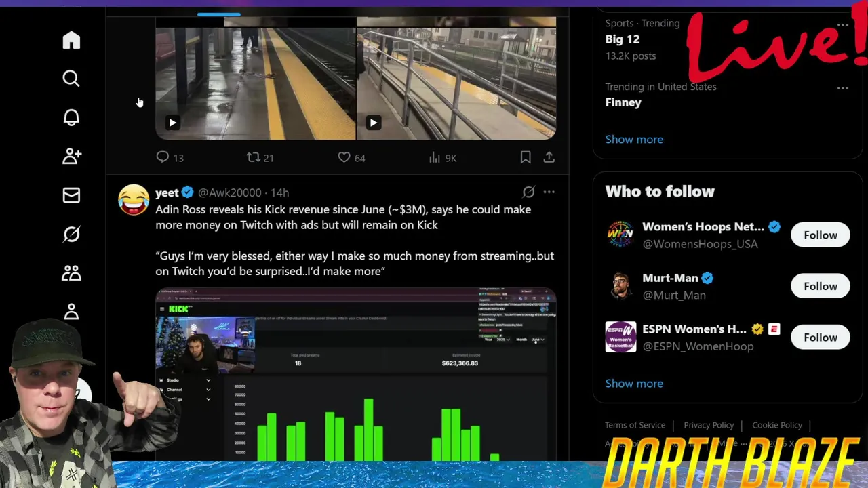Open the 14h timestamp on yeet post
The image size is (868, 488).
[x=279, y=192]
